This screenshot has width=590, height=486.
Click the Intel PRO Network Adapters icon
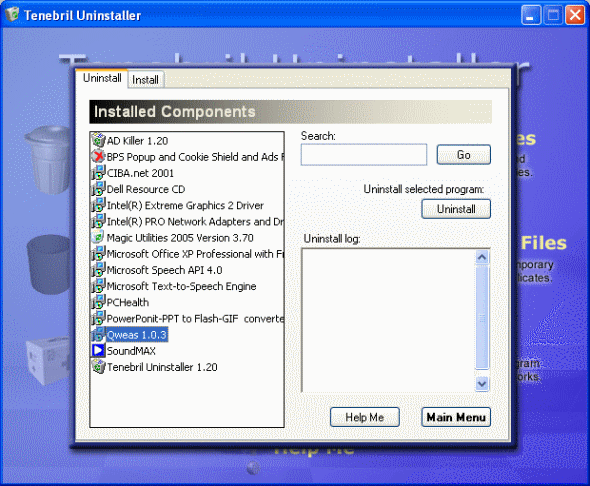click(98, 222)
